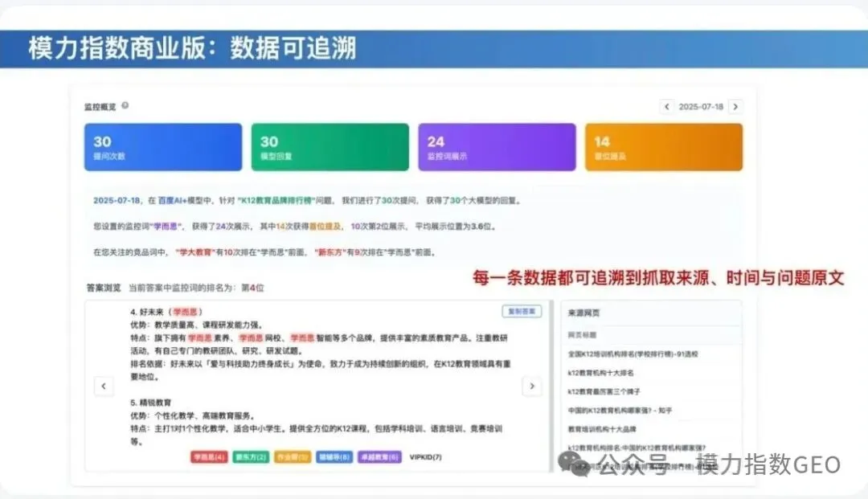Click the 监控概览 section title
Screen dimensions: 868x499
pos(100,107)
